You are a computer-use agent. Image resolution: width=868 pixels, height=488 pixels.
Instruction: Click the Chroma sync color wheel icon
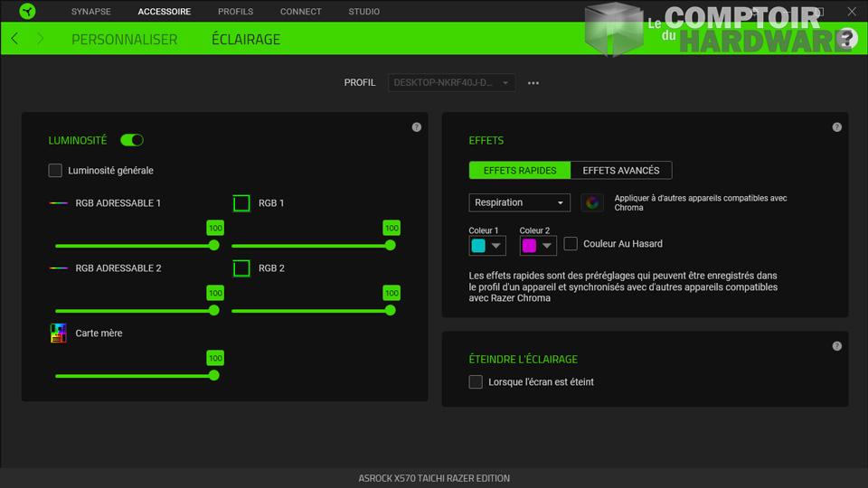coord(592,202)
